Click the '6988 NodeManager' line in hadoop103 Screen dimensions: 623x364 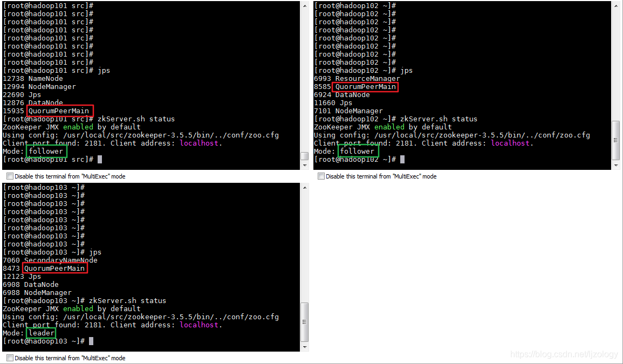pyautogui.click(x=37, y=292)
